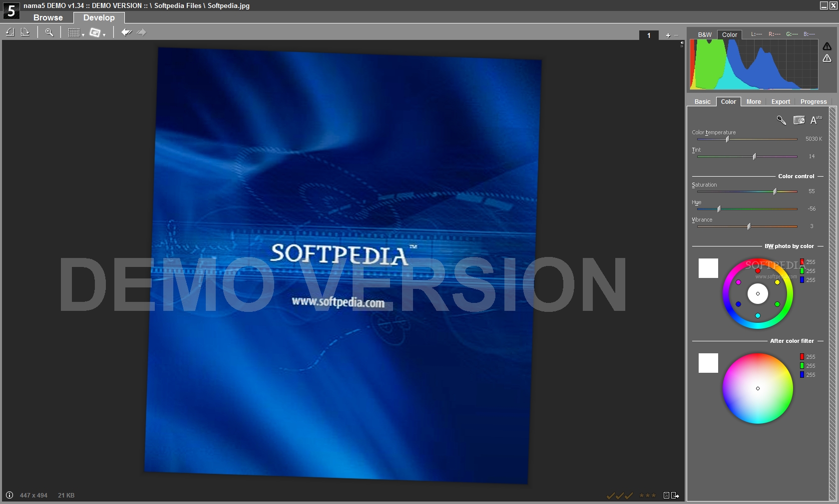Viewport: 839px width, 504px height.
Task: Select the magnifier zoom tool
Action: (49, 32)
